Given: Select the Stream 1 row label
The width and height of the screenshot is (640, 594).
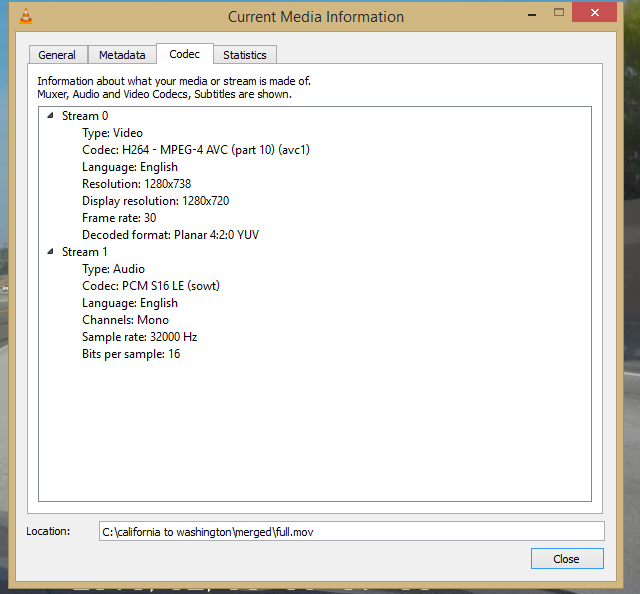Looking at the screenshot, I should tap(84, 252).
